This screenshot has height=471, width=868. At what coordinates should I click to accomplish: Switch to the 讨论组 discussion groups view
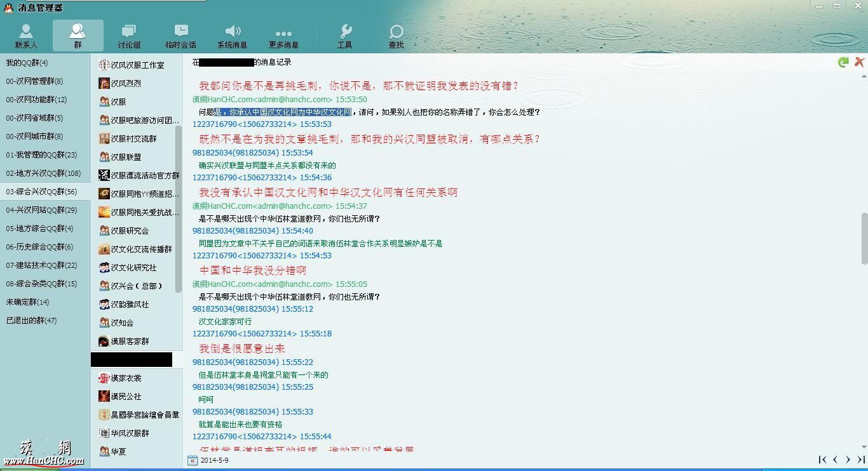129,36
